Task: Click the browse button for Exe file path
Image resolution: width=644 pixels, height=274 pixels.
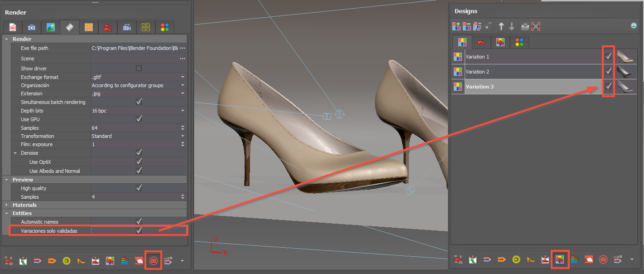Action: [x=183, y=48]
